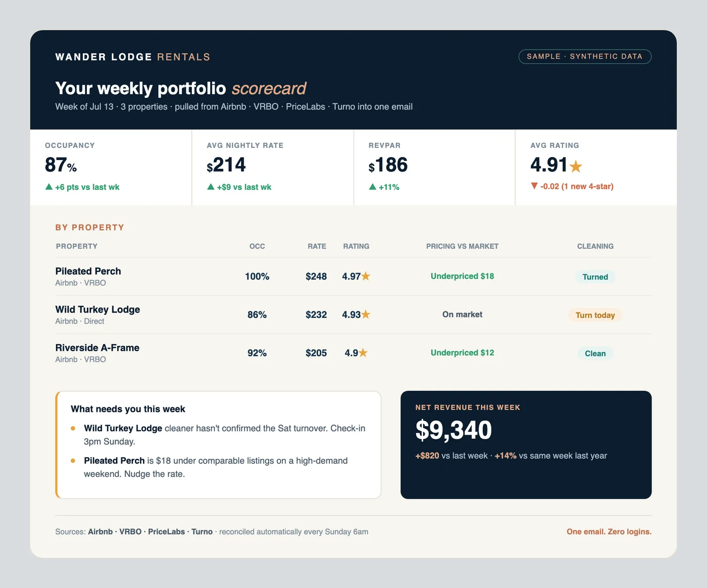Open the Wild Turkey Lodge property name
This screenshot has width=707, height=588.
tap(97, 309)
